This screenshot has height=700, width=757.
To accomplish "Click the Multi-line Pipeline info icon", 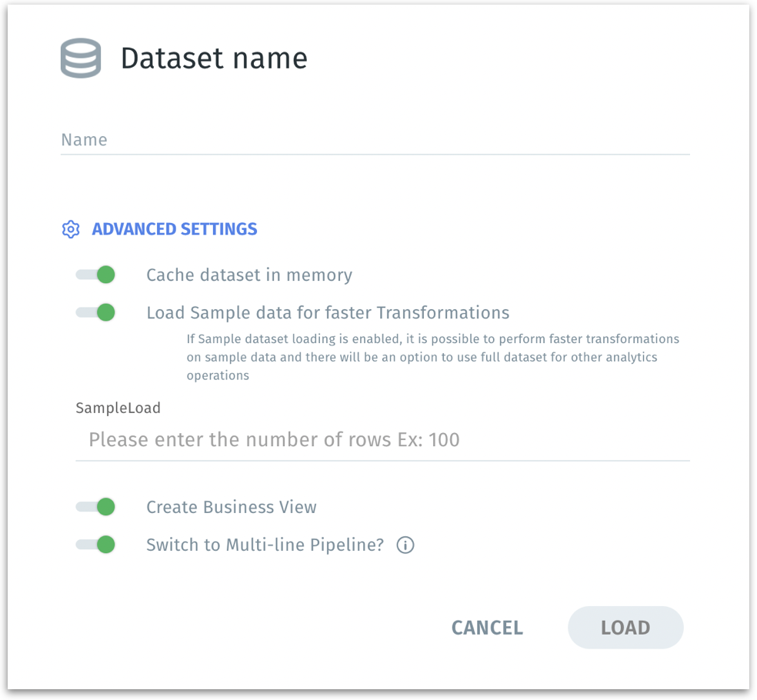I will (405, 545).
